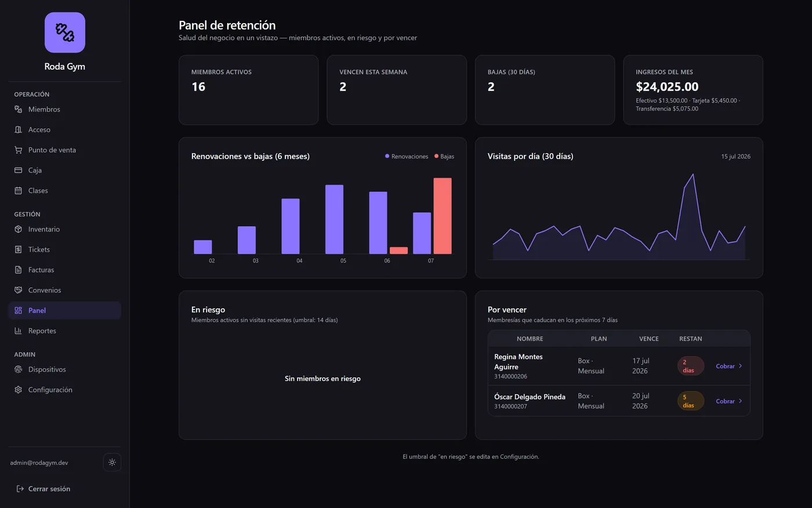Click the phone number 3140000206

coord(510,377)
